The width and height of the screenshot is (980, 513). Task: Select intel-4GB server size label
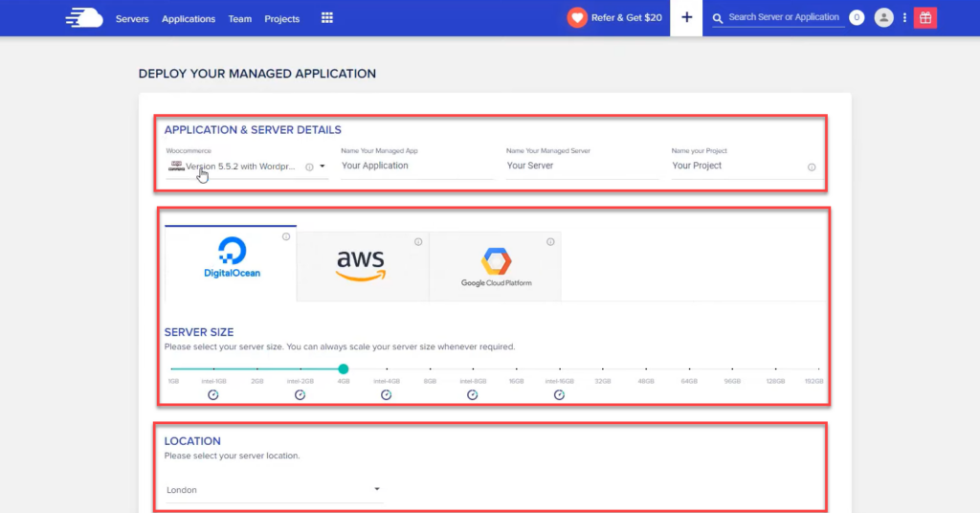pyautogui.click(x=387, y=381)
